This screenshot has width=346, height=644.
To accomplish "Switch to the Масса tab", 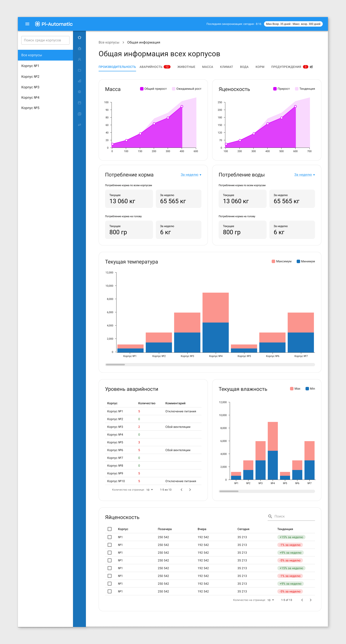I will click(x=208, y=67).
